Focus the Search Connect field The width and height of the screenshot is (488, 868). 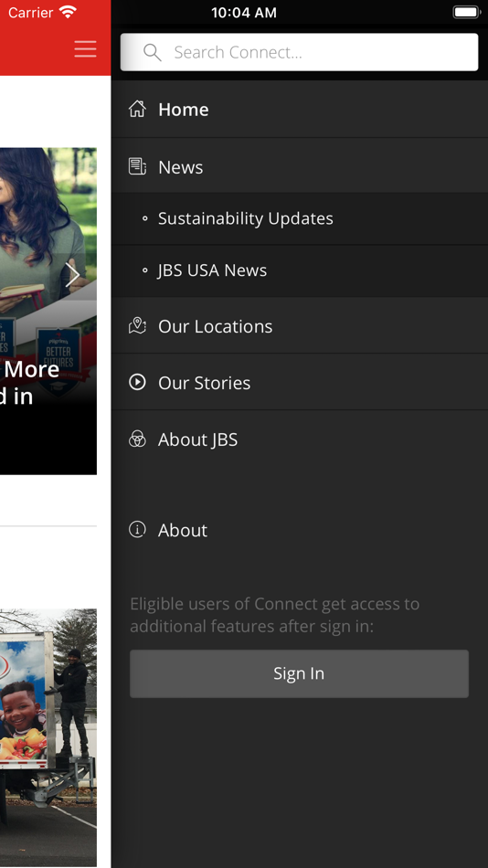point(299,52)
